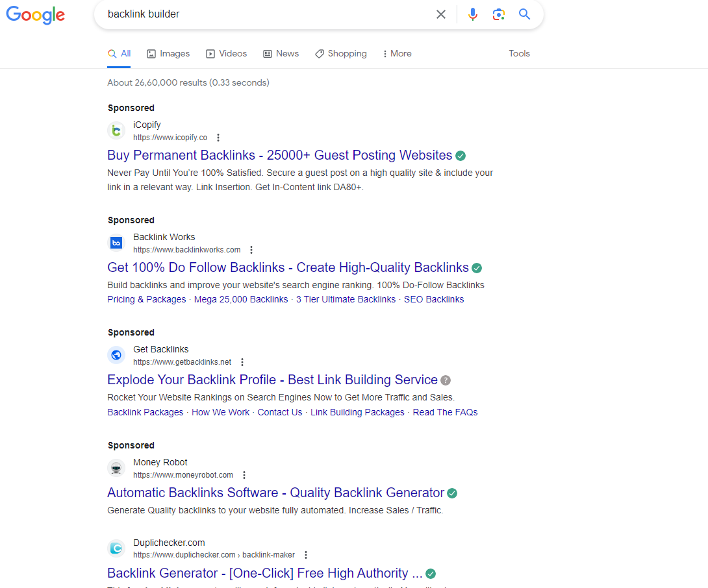Click the https://www.moneyrobot.com URL text
708x588 pixels.
coord(183,475)
